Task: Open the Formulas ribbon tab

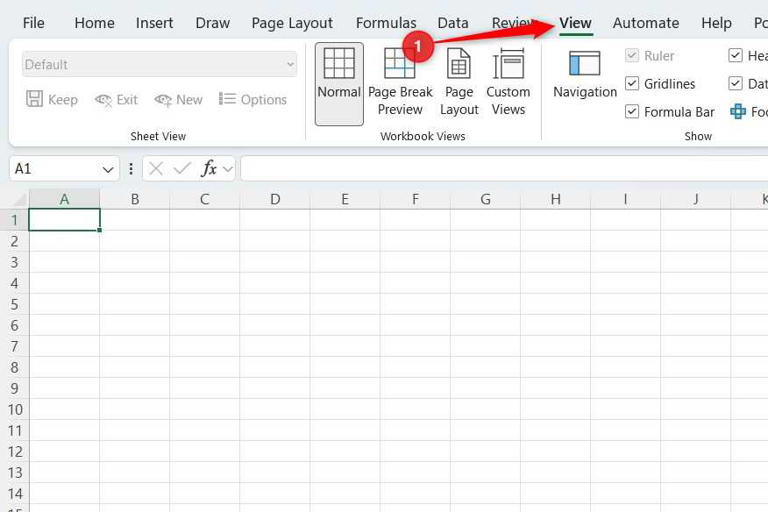Action: coord(386,23)
